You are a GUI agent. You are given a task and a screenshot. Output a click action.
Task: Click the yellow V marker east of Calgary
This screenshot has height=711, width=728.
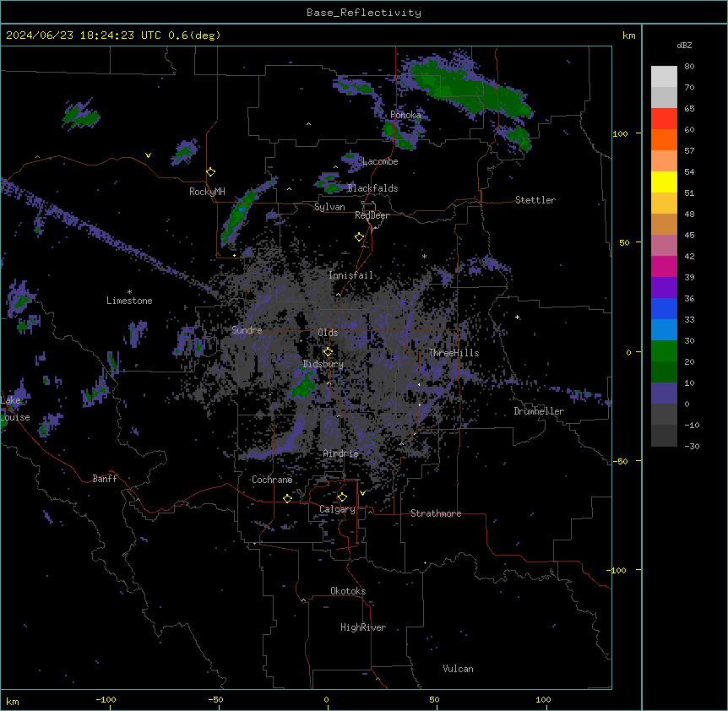pyautogui.click(x=362, y=493)
